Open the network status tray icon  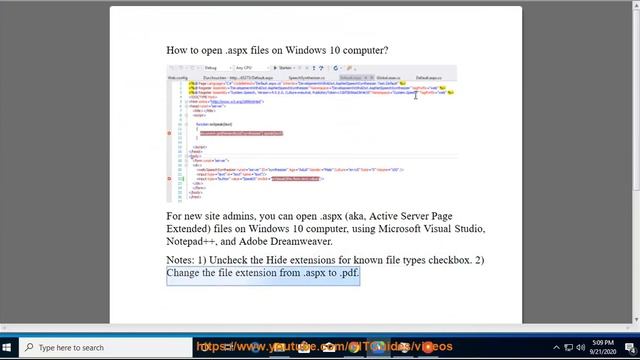[x=569, y=348]
